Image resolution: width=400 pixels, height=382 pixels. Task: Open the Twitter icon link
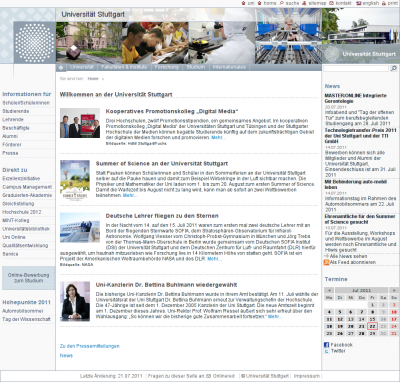[326, 351]
